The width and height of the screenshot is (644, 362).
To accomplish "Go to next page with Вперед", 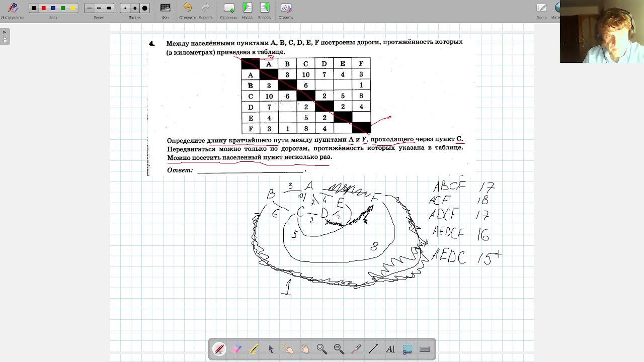I will tap(264, 10).
